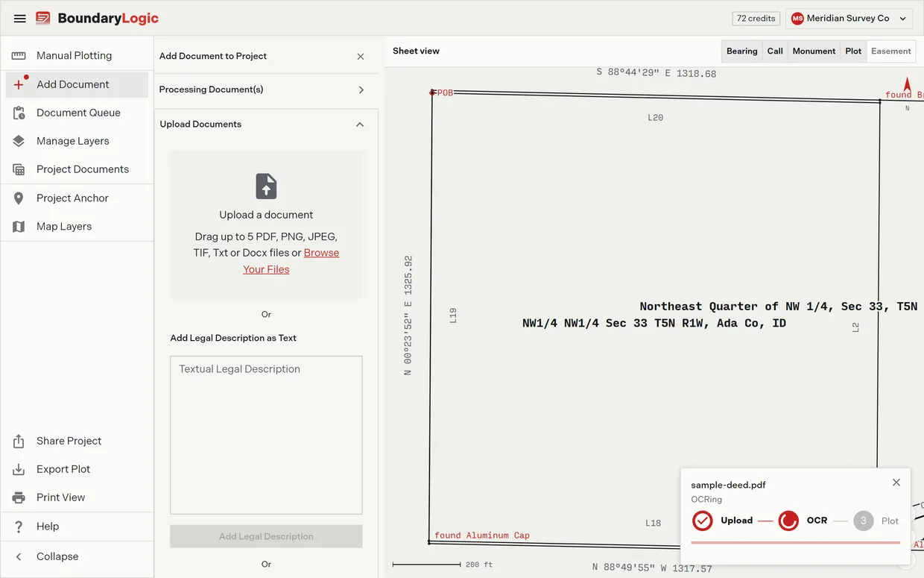Image resolution: width=924 pixels, height=578 pixels.
Task: Toggle the Monument display button
Action: tap(814, 51)
